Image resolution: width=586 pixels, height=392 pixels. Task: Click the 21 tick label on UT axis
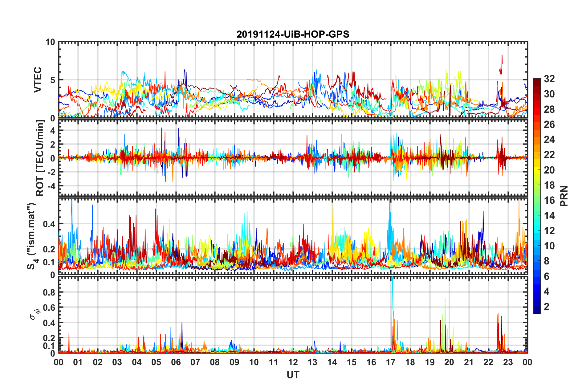[469, 362]
